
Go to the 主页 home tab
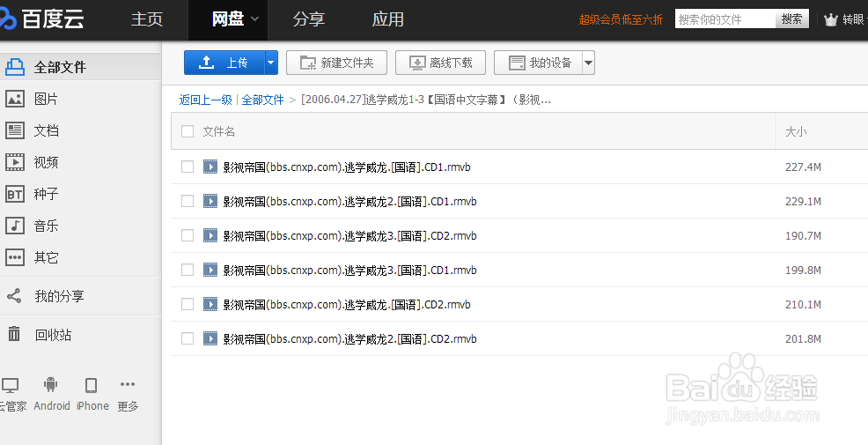tap(147, 19)
